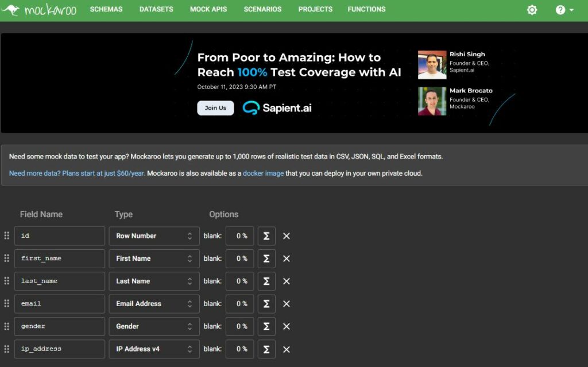This screenshot has width=588, height=367.
Task: Open the Email Address type selector
Action: [x=154, y=304]
